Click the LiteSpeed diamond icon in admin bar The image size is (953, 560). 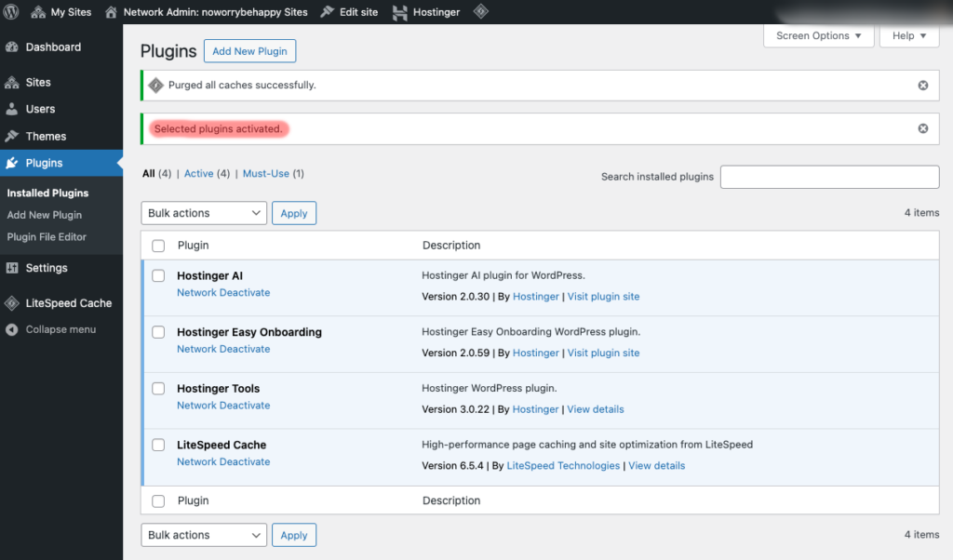tap(481, 11)
